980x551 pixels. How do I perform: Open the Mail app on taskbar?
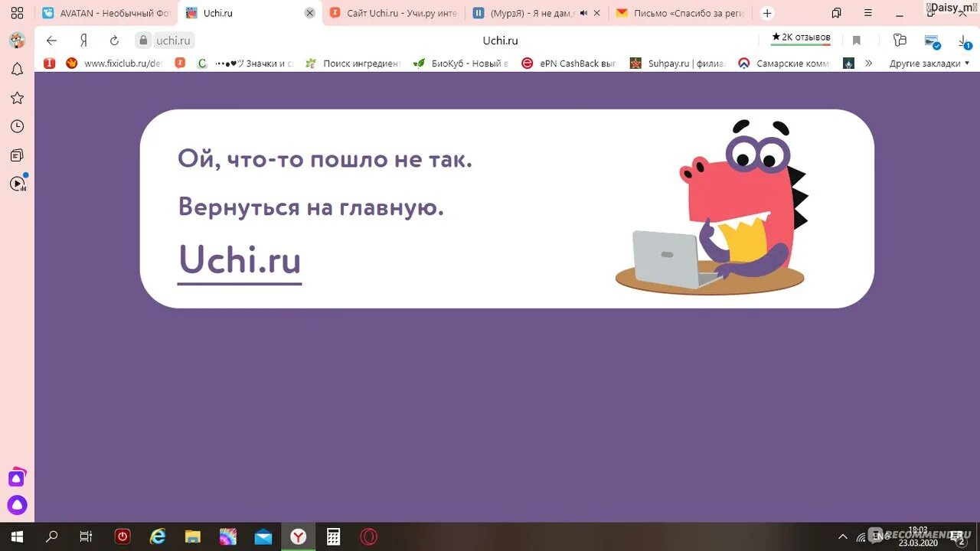(x=263, y=536)
